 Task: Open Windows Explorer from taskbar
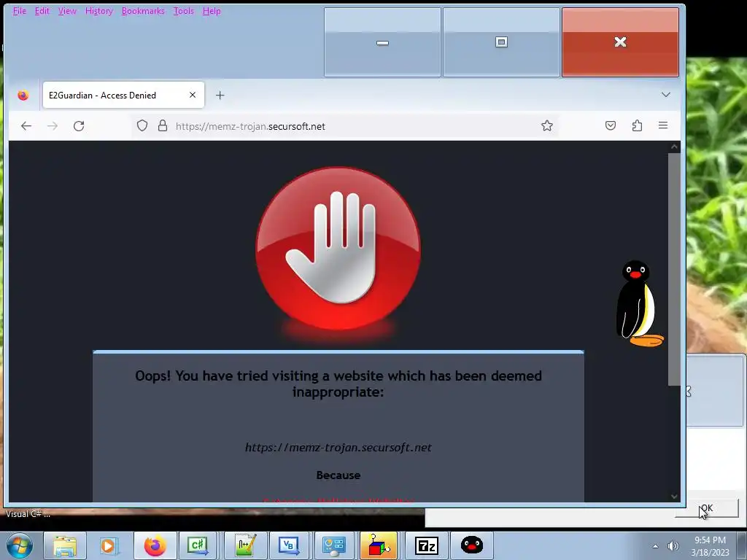click(65, 545)
